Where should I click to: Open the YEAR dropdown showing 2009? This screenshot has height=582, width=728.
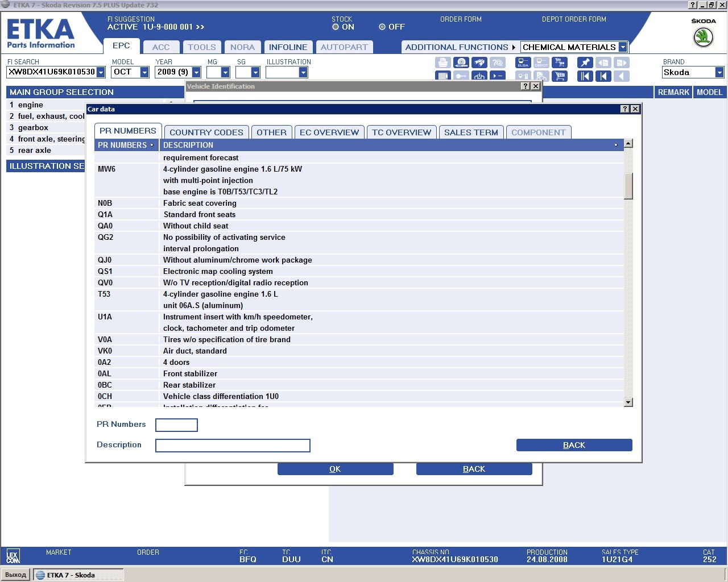pos(196,72)
